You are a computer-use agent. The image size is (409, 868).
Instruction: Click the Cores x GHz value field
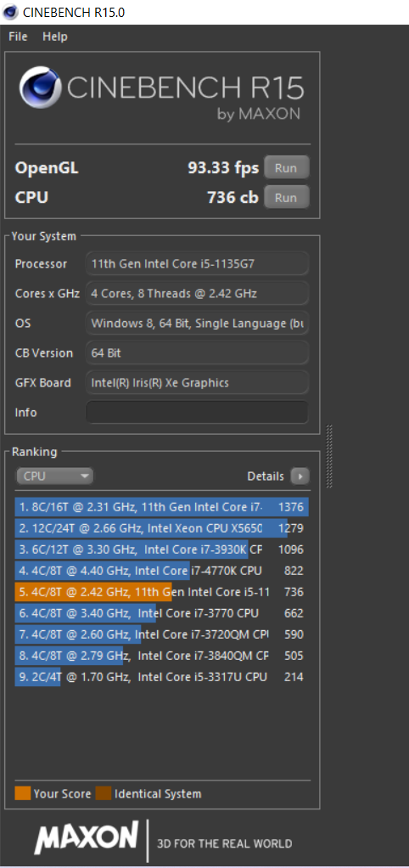198,293
